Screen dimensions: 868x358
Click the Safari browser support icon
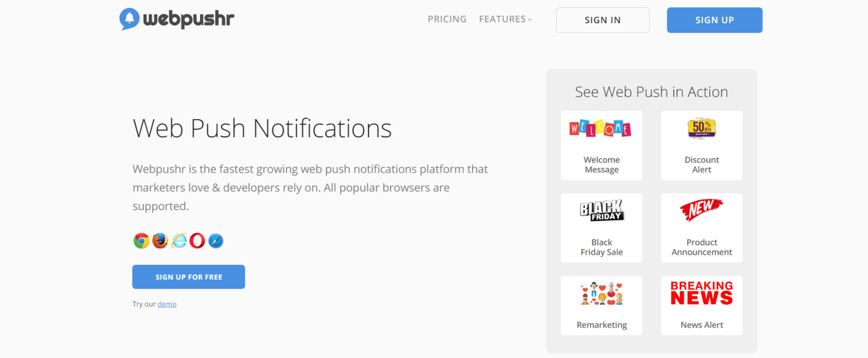click(x=216, y=240)
